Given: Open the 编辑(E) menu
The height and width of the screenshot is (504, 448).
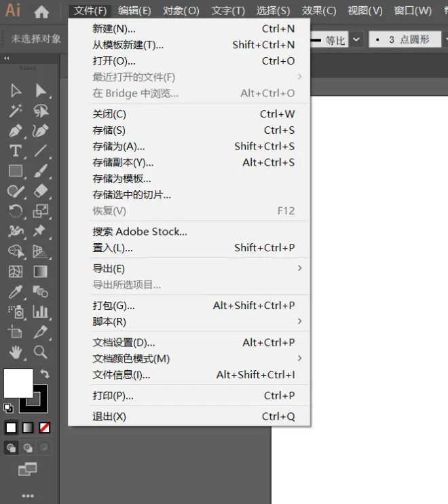Looking at the screenshot, I should pos(134,11).
